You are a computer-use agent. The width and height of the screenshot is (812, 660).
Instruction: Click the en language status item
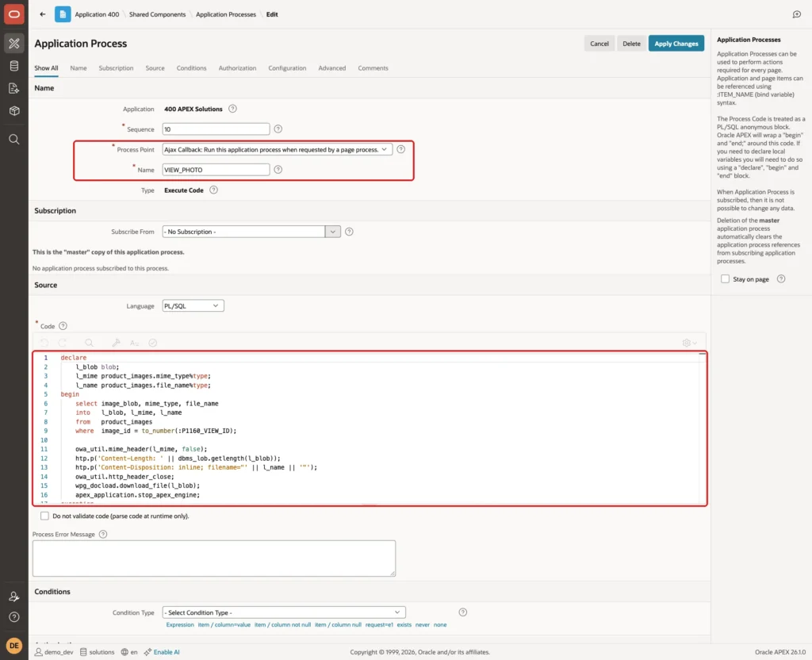[129, 652]
